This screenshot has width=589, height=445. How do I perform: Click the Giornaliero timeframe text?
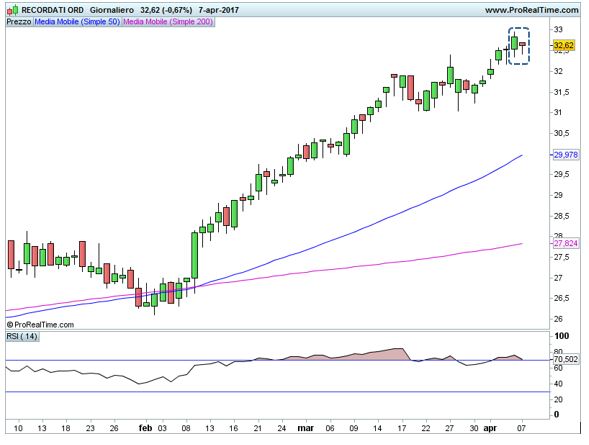[112, 10]
